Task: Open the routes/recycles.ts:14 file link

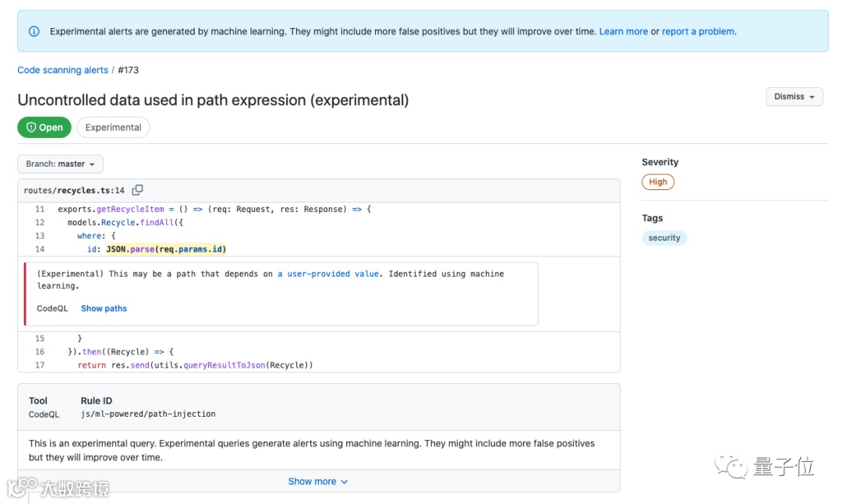Action: (x=74, y=190)
